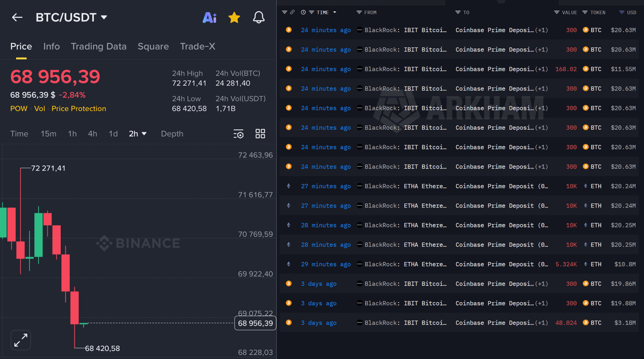Select the Price tab

coord(21,47)
